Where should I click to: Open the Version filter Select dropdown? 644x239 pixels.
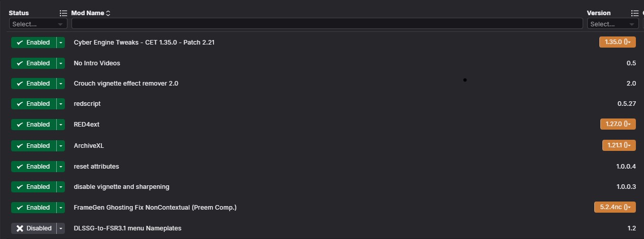click(x=613, y=24)
